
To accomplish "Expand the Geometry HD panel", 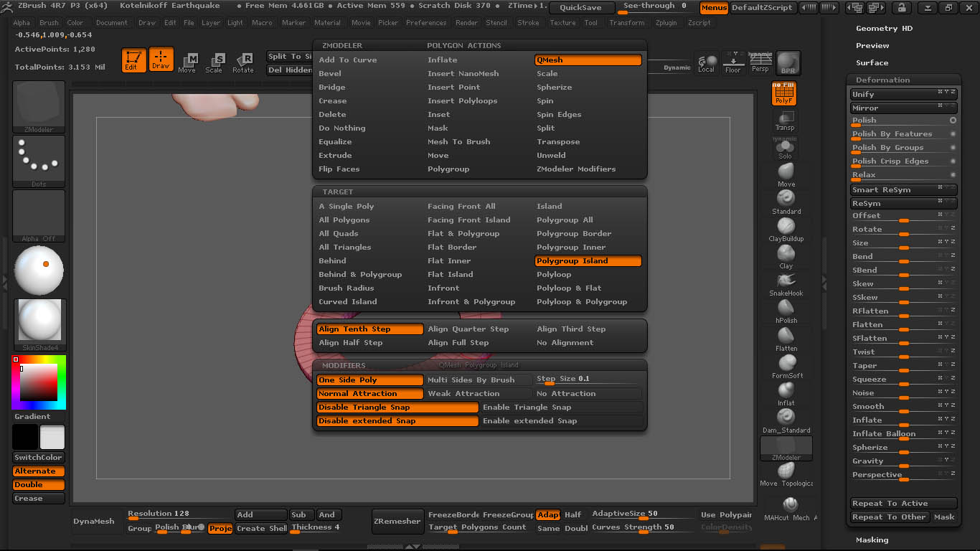I will click(884, 27).
